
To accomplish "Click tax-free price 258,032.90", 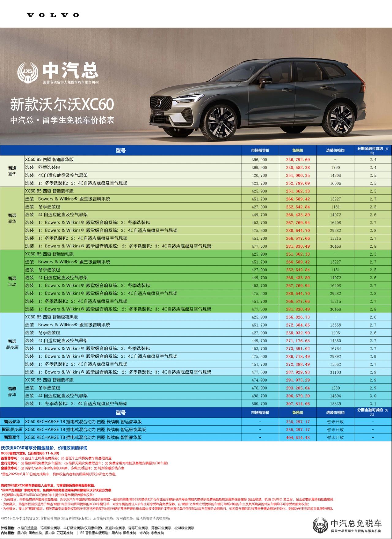I will (x=298, y=333).
